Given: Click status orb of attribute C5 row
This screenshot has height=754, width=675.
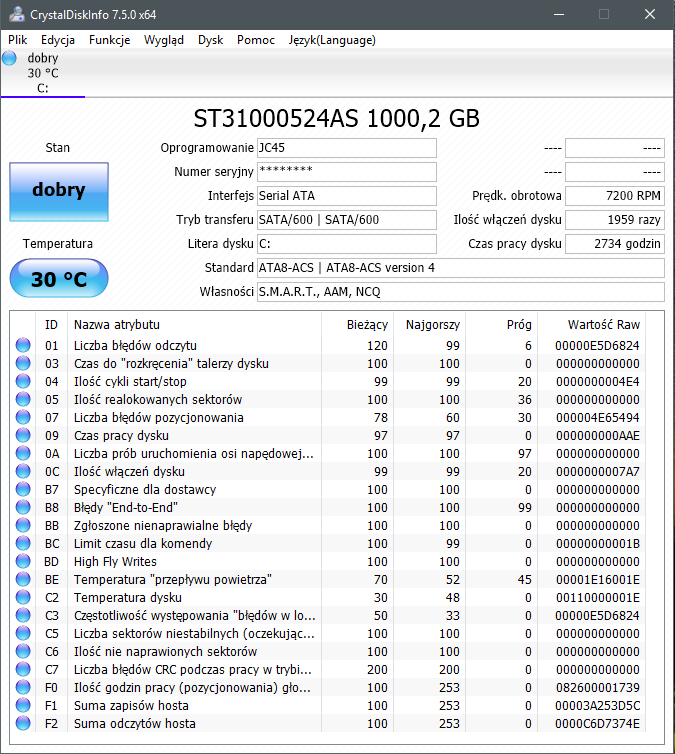Looking at the screenshot, I should 23,633.
